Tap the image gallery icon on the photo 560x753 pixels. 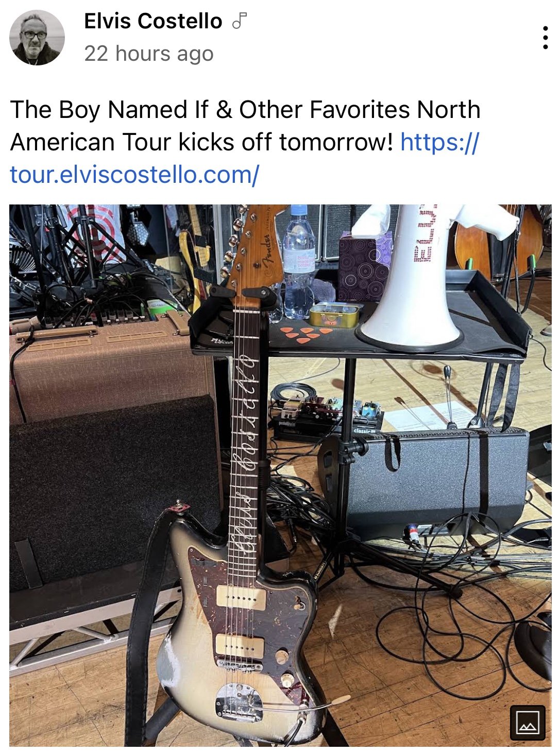(528, 723)
